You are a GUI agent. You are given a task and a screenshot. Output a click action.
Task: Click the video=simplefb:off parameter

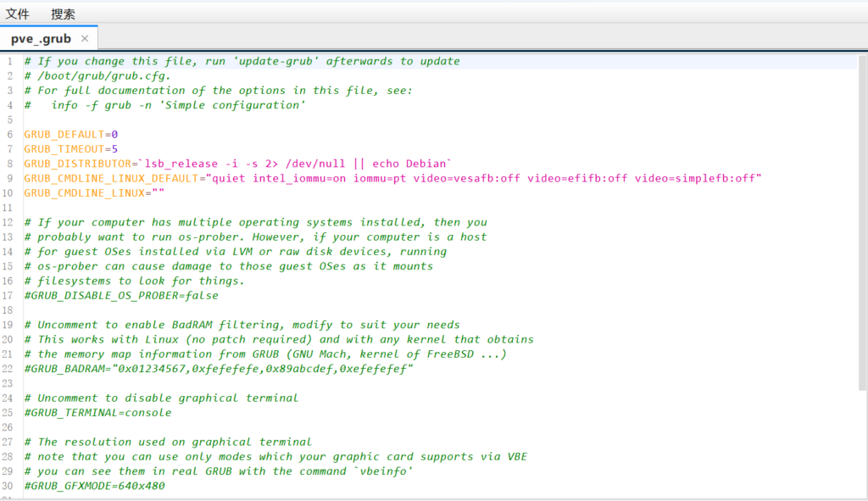pos(695,178)
